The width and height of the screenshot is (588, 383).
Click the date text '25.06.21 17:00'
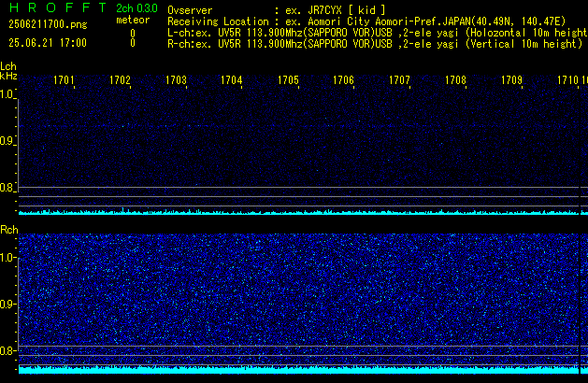coord(48,43)
